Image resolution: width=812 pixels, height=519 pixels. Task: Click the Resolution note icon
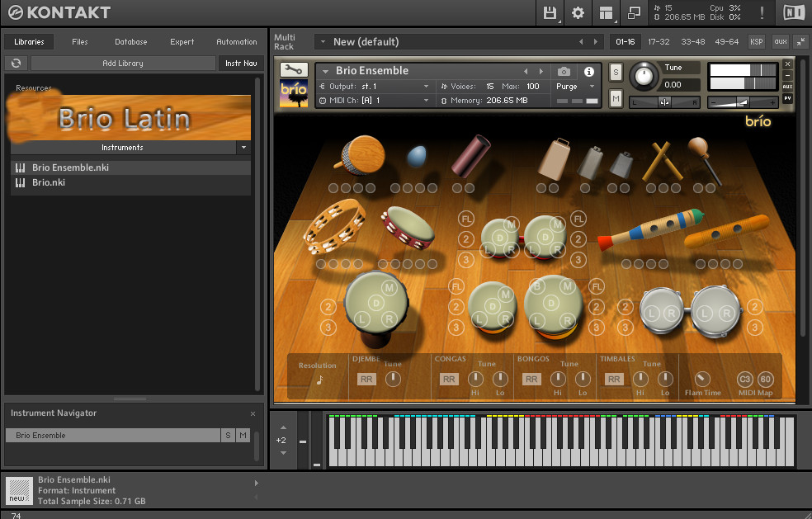[319, 380]
